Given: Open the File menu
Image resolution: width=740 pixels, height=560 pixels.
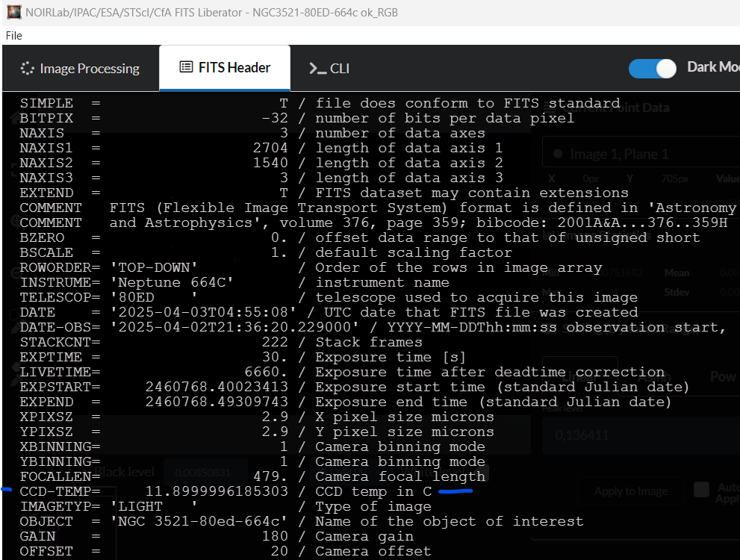Looking at the screenshot, I should (x=13, y=36).
